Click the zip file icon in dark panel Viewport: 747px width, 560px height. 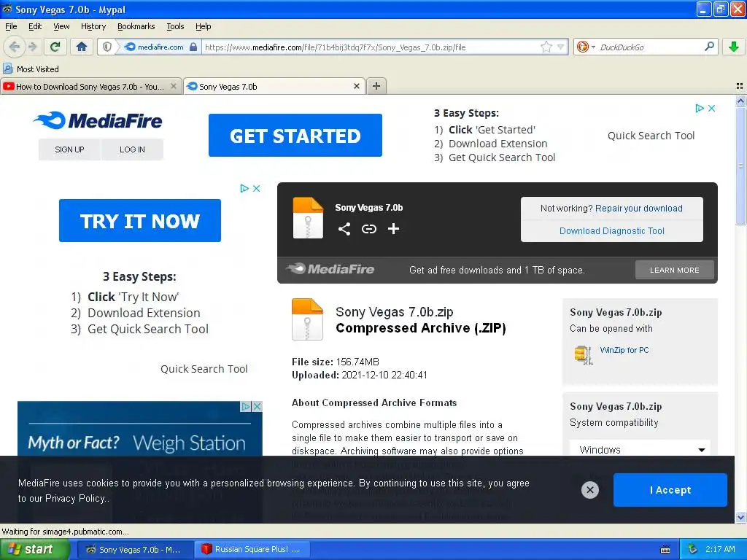point(308,217)
